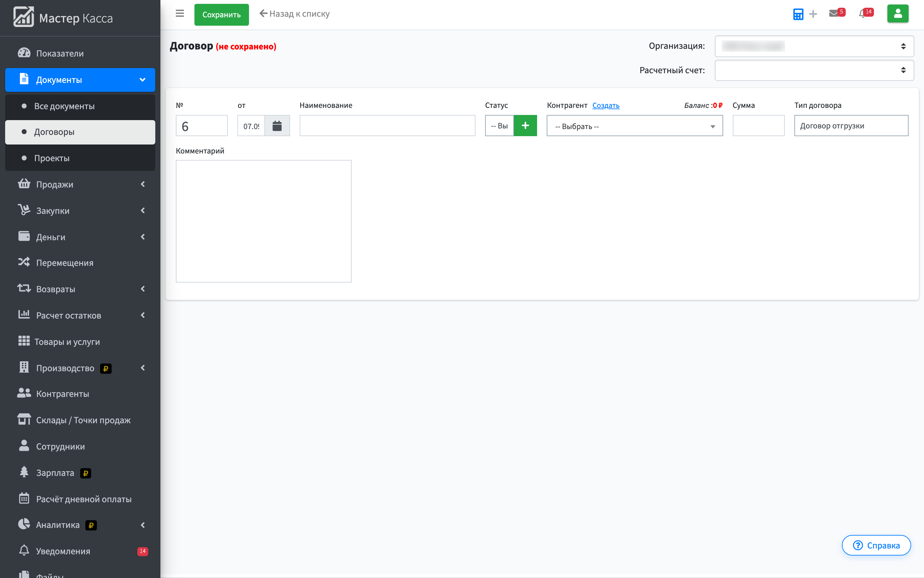Expand the Возвраты sidebar section

point(80,289)
